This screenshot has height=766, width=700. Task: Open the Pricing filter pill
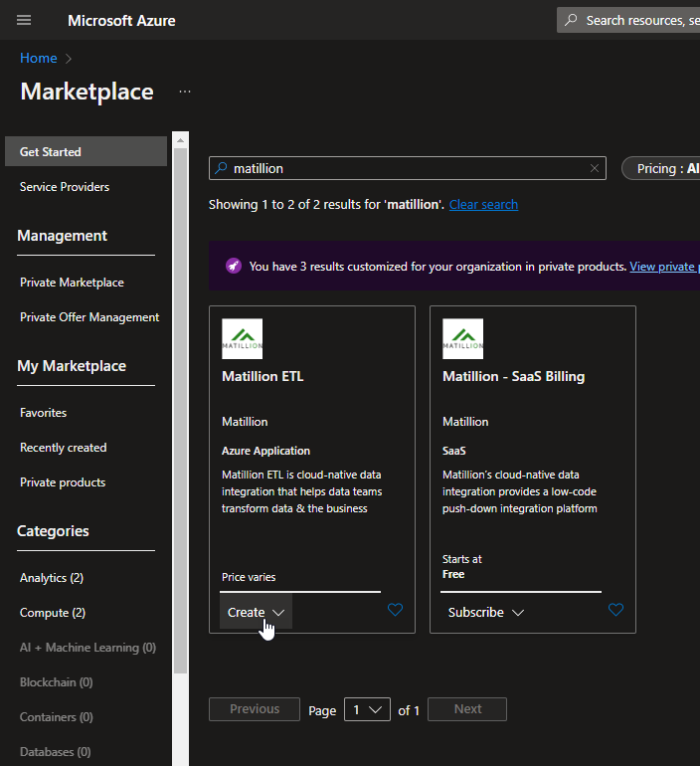[x=661, y=168]
